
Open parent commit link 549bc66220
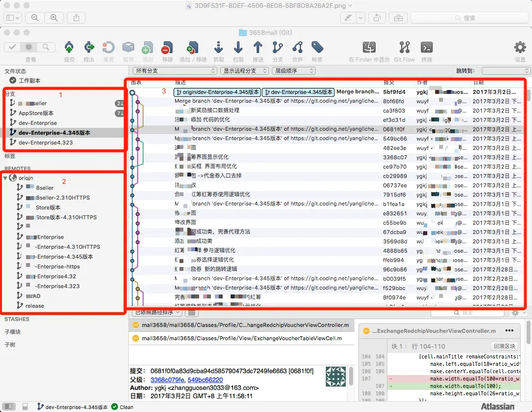205,380
